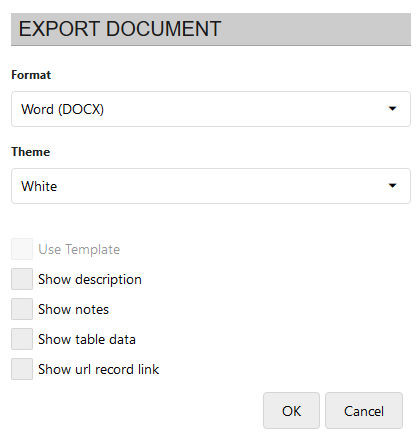Dismiss the dialog with the Cancel button
The image size is (420, 438).
(364, 411)
